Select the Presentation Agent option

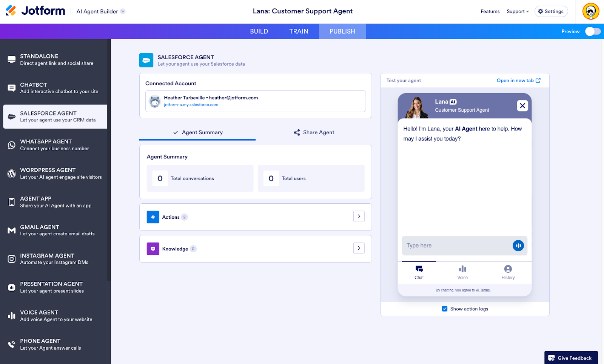point(55,287)
